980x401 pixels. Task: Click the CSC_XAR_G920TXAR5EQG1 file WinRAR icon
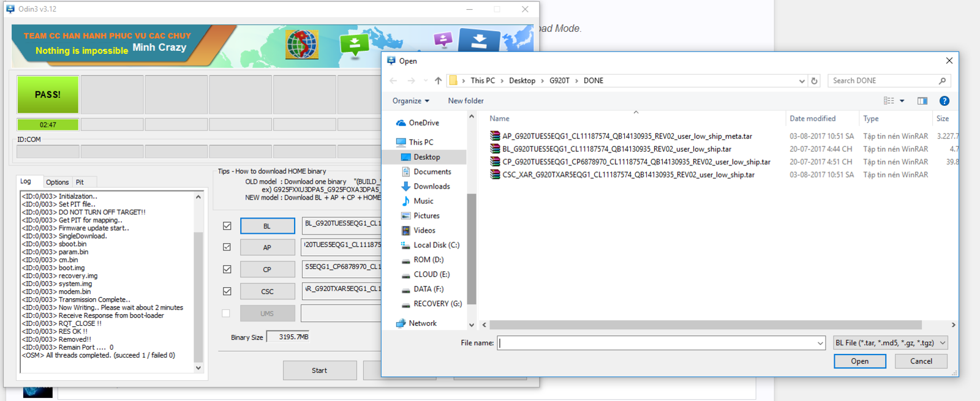pos(495,175)
